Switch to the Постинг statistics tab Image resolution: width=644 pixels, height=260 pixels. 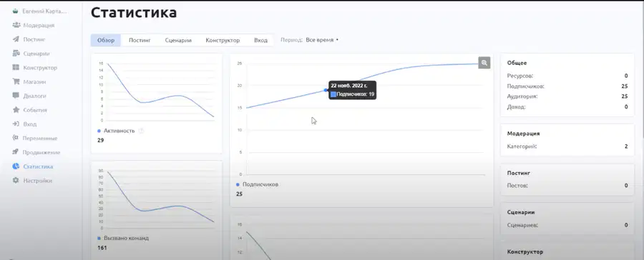click(x=140, y=40)
